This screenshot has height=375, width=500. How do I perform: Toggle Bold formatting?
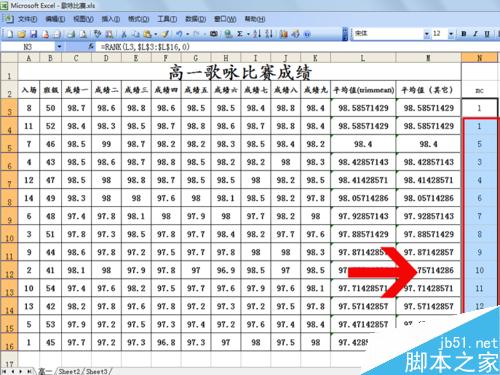464,34
